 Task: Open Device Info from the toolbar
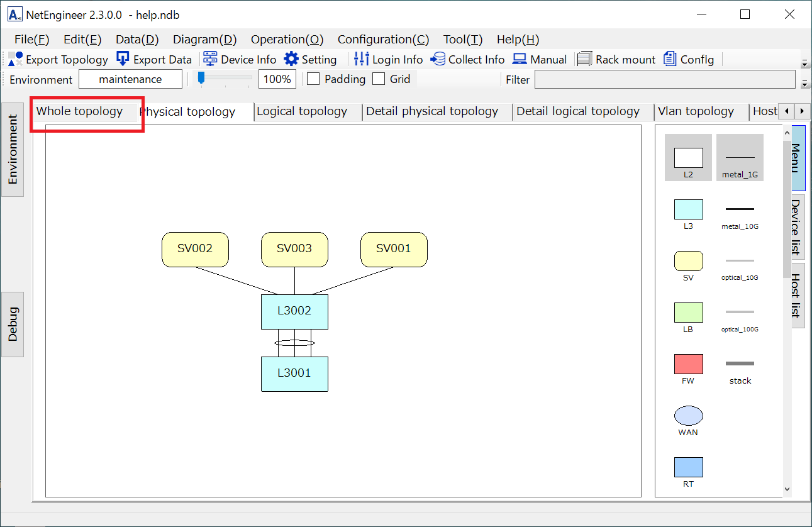[210, 59]
